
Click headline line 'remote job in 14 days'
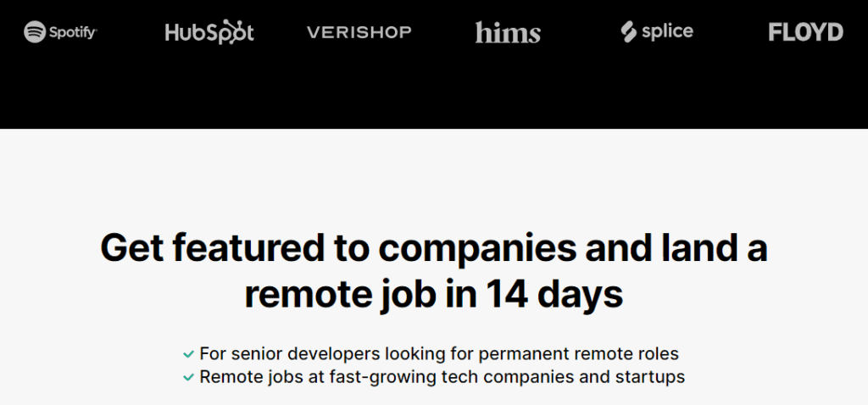[x=434, y=295]
